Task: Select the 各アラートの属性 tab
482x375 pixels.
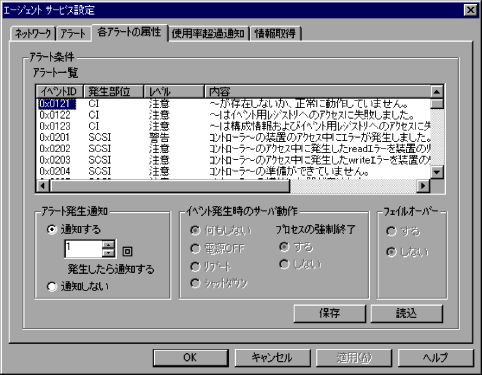Action: (x=130, y=32)
